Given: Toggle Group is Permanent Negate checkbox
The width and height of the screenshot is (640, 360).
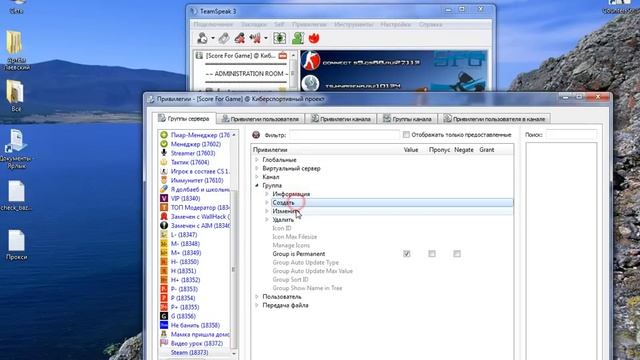Looking at the screenshot, I should point(457,254).
